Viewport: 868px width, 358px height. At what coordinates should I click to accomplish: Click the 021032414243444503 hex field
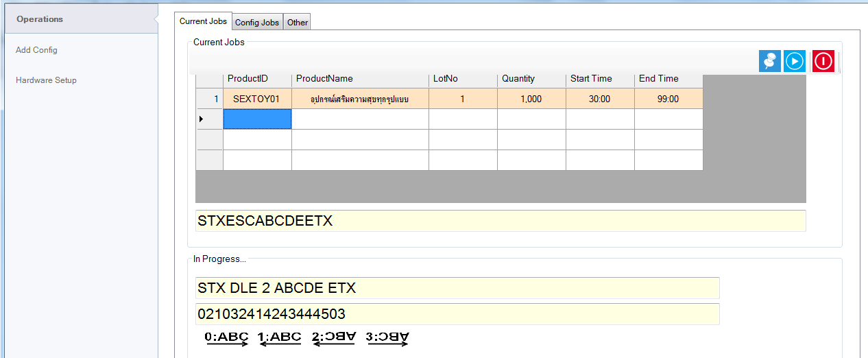(x=457, y=314)
